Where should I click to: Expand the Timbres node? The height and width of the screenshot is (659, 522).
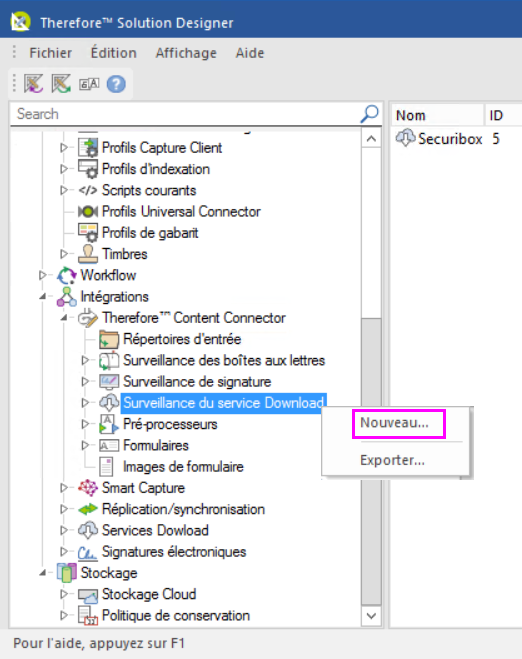point(64,254)
